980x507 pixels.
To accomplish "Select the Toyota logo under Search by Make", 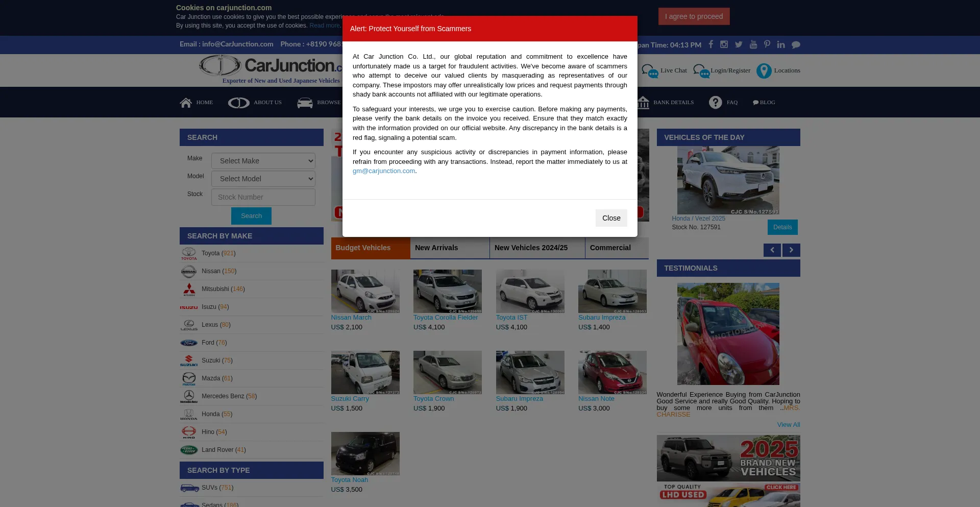I will (189, 253).
